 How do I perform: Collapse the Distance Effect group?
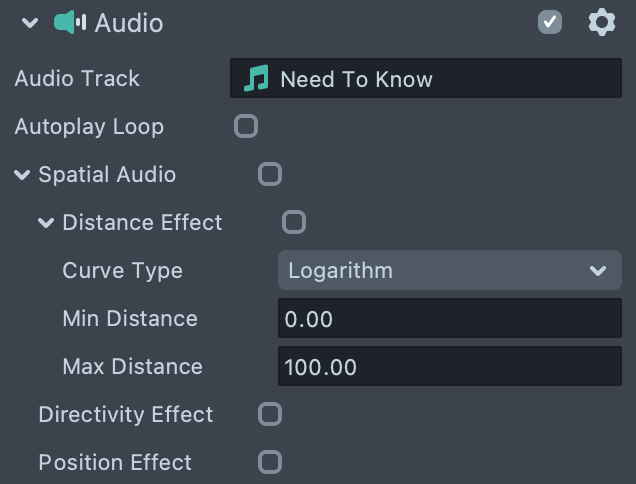46,223
